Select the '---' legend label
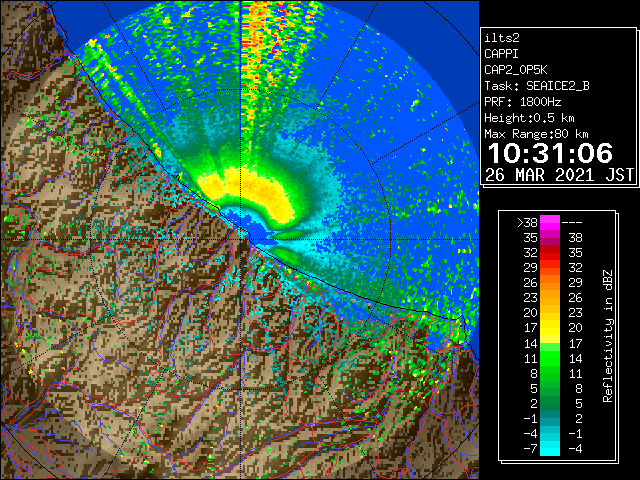The image size is (640, 480). tap(572, 223)
